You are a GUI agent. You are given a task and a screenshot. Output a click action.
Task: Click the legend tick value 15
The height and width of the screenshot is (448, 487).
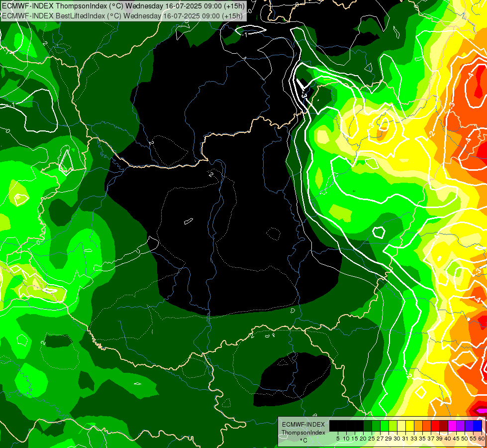pyautogui.click(x=355, y=439)
